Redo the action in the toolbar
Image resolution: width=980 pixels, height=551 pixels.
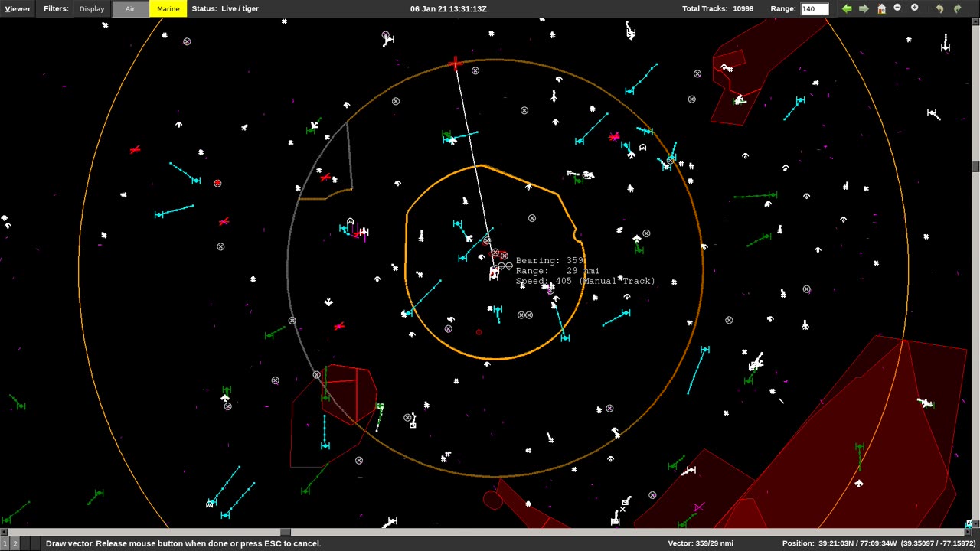pyautogui.click(x=957, y=8)
